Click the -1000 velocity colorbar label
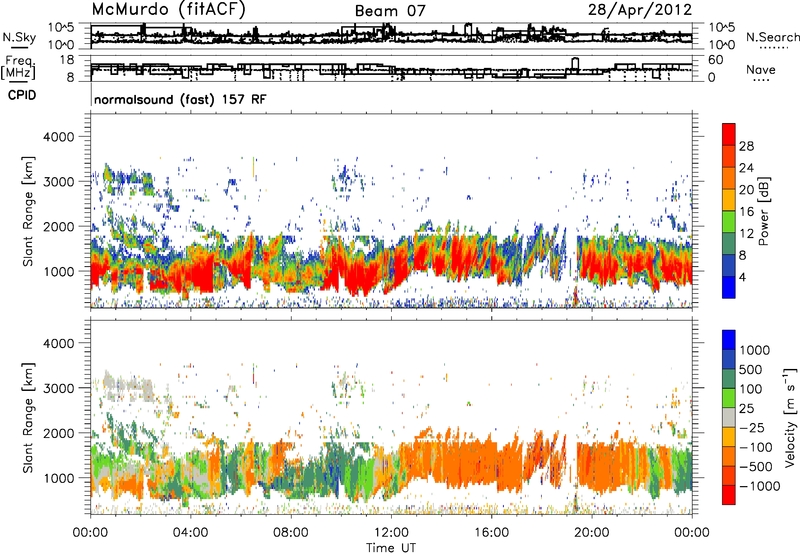Viewport: 800px width, 554px height. pos(760,486)
